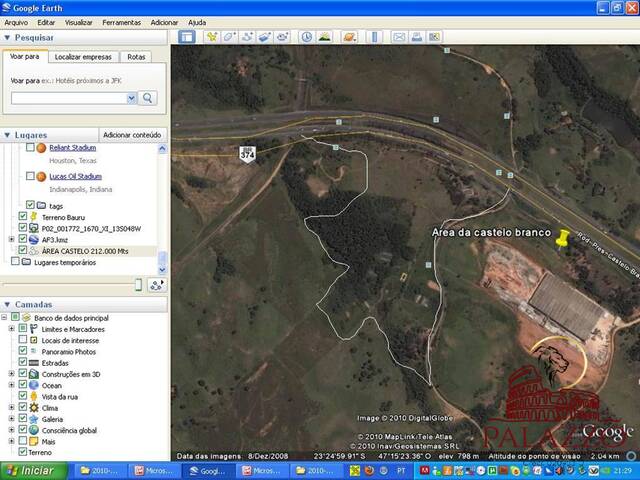Expand the Galeria layer node

(x=11, y=419)
